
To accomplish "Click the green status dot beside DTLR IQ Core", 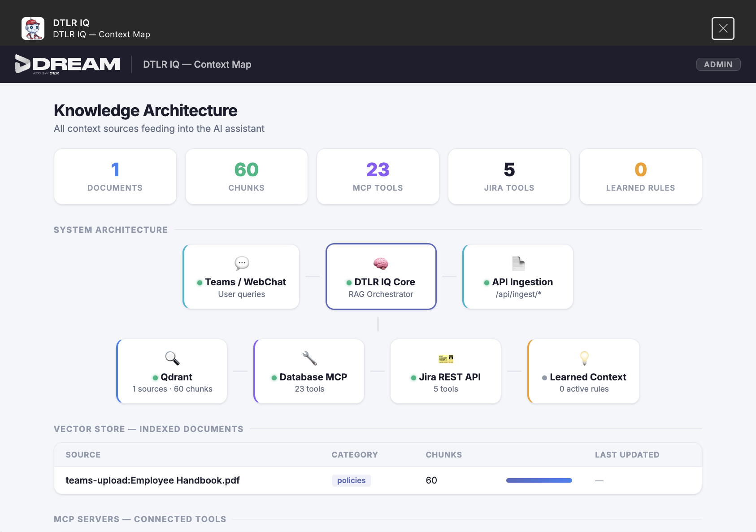I will (x=349, y=283).
